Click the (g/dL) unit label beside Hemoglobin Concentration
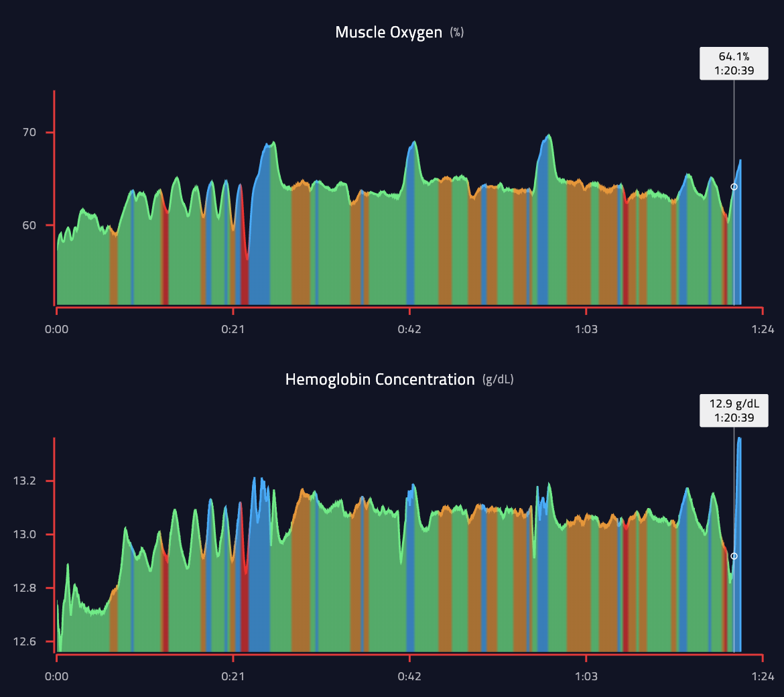This screenshot has width=784, height=697. click(498, 380)
